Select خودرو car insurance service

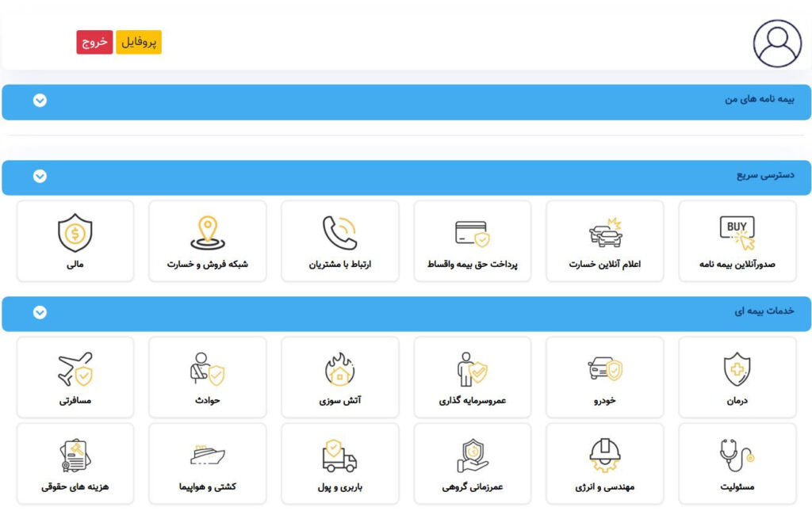click(605, 376)
